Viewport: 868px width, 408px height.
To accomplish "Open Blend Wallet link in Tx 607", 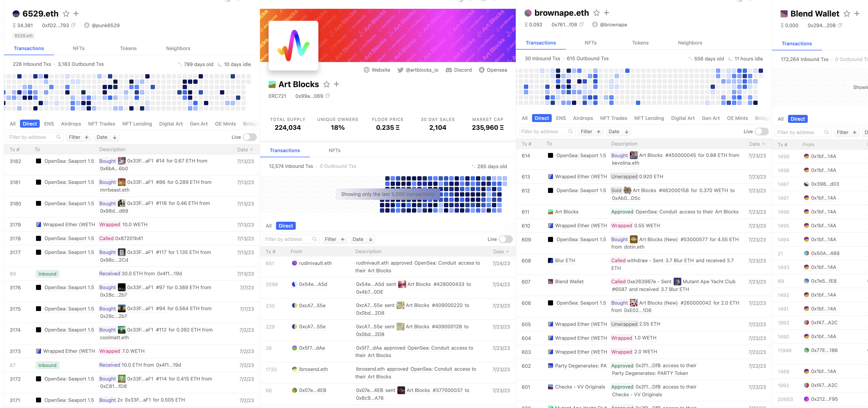I will [569, 281].
